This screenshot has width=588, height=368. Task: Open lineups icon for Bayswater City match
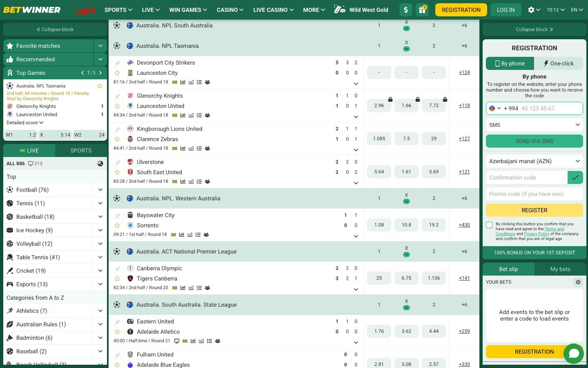point(206,235)
